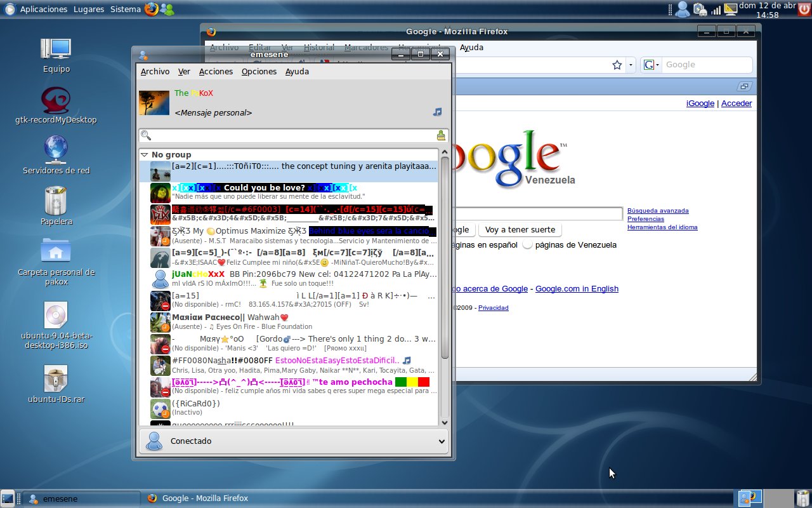Select ubuntu-9.04-beta-desktop-i386.iso file icon
Image resolution: width=812 pixels, height=508 pixels.
56,326
